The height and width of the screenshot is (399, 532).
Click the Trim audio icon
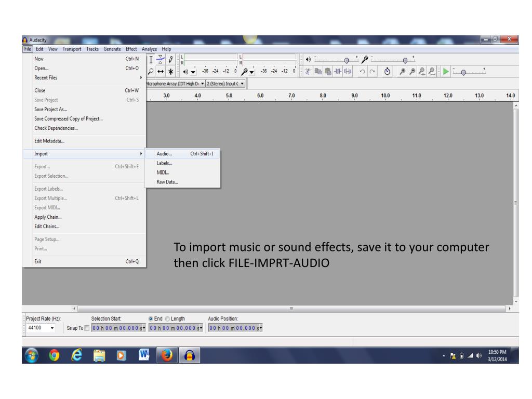click(338, 71)
